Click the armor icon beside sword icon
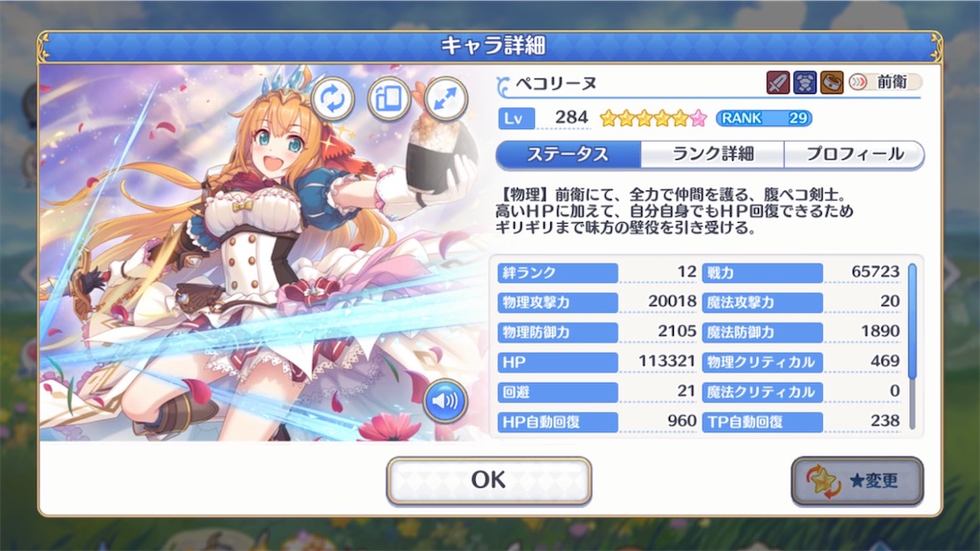980x551 pixels. click(x=805, y=82)
